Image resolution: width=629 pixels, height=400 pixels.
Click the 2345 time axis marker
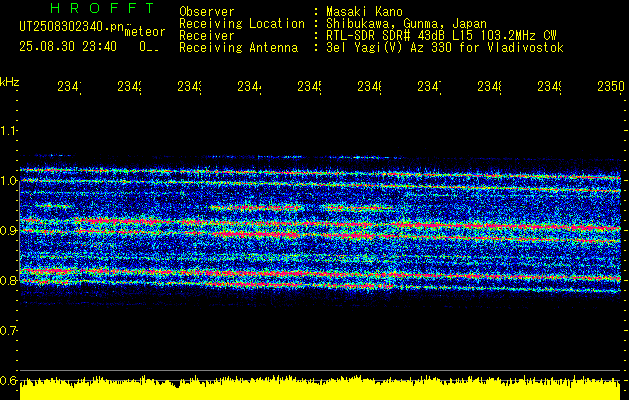point(310,86)
